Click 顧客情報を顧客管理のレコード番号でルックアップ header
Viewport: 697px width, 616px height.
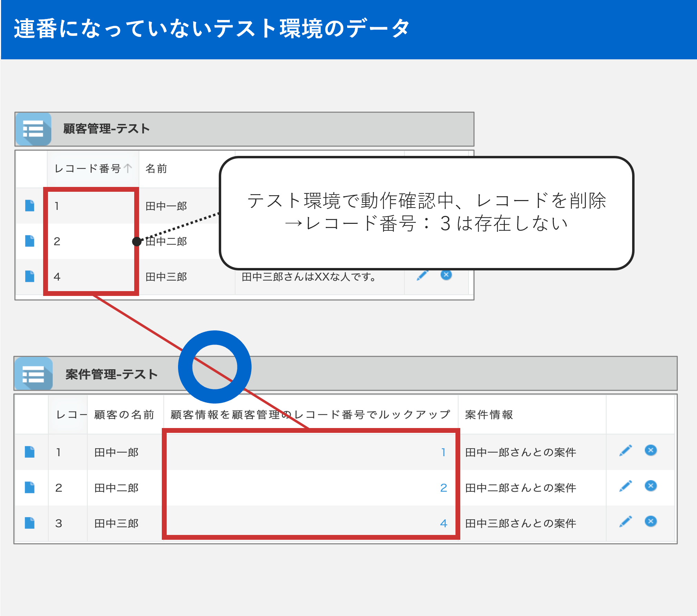[x=311, y=415]
